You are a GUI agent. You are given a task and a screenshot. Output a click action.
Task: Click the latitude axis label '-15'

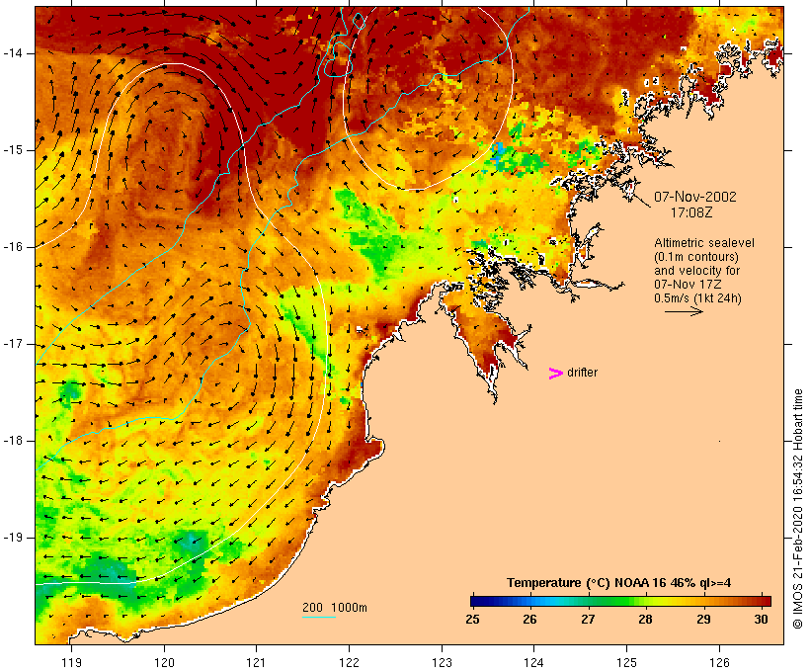(x=12, y=150)
